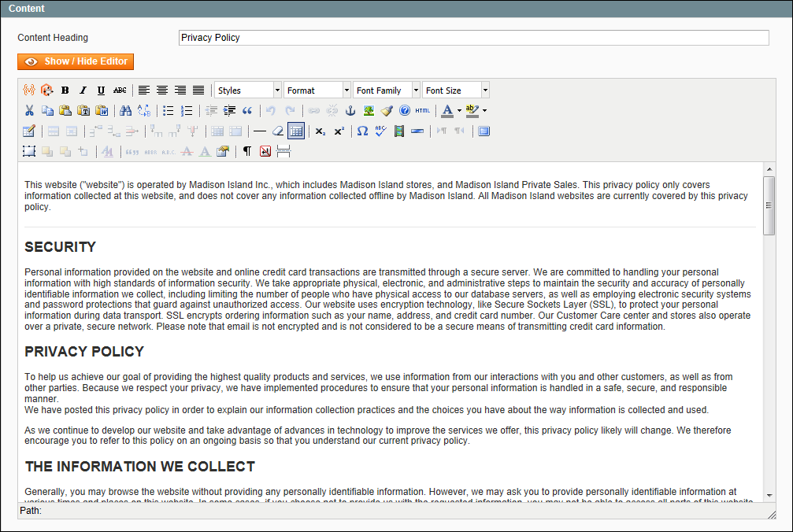Click the editor scrollbar thumb
The width and height of the screenshot is (793, 532).
pyautogui.click(x=769, y=205)
